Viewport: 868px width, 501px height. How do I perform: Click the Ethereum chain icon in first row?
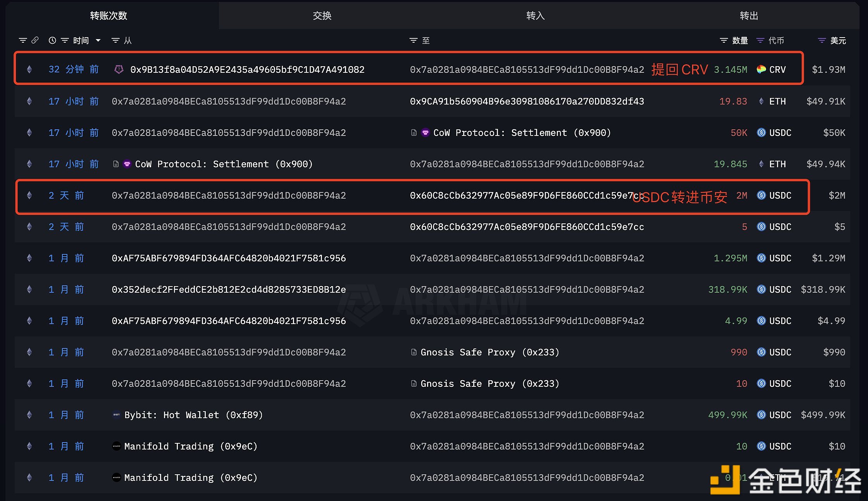coord(29,69)
